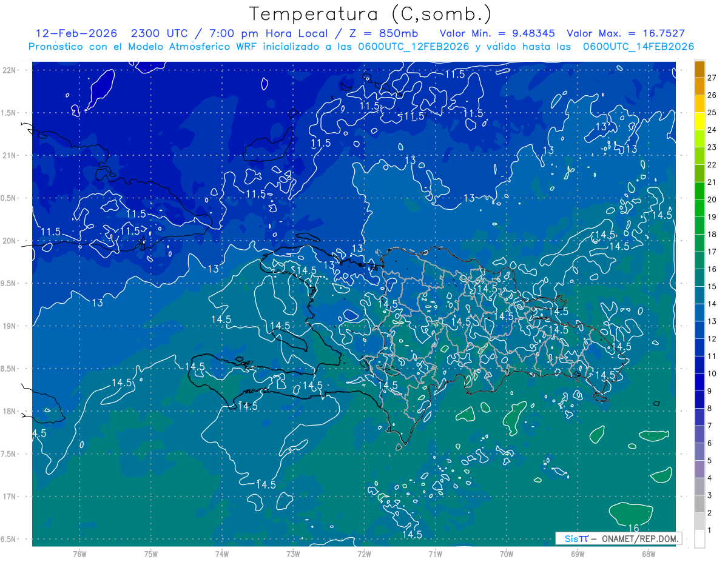
Task: Click the white swatch below 1
Action: point(699,539)
